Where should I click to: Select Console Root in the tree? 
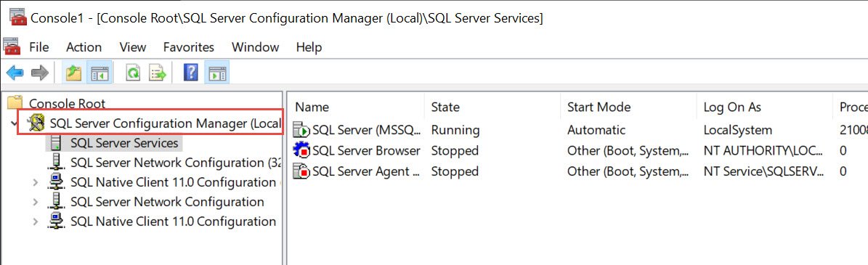pos(67,103)
